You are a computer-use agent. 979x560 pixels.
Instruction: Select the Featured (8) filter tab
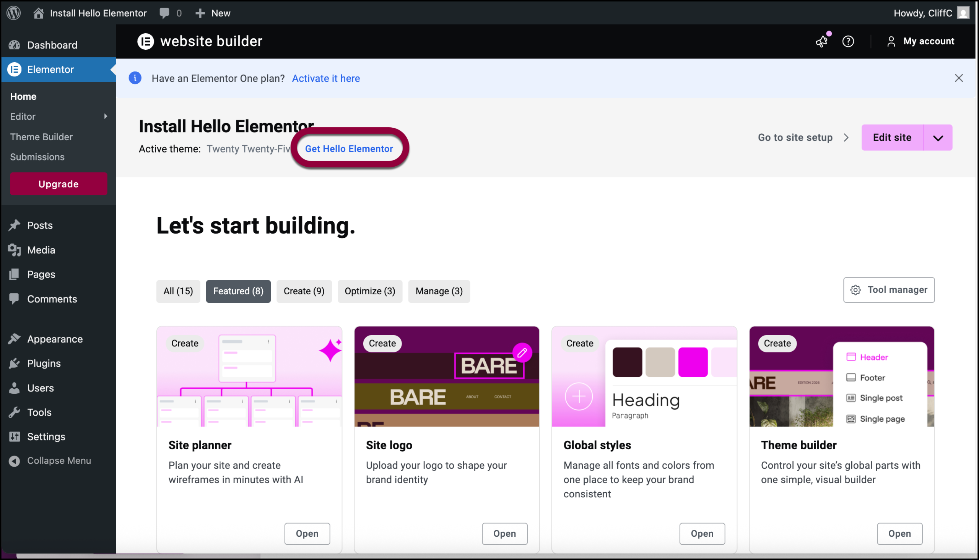pyautogui.click(x=238, y=291)
